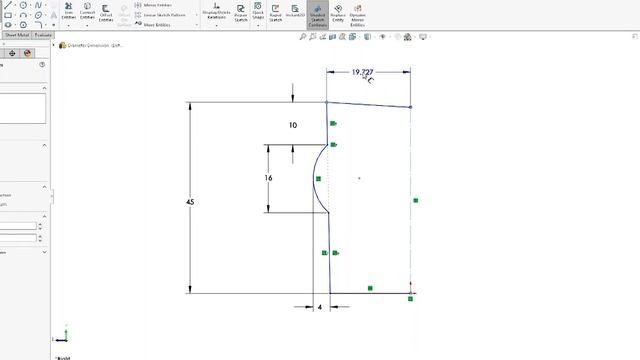Screen dimensions: 640x360
Task: Click Previous View icon
Action: coord(322,37)
